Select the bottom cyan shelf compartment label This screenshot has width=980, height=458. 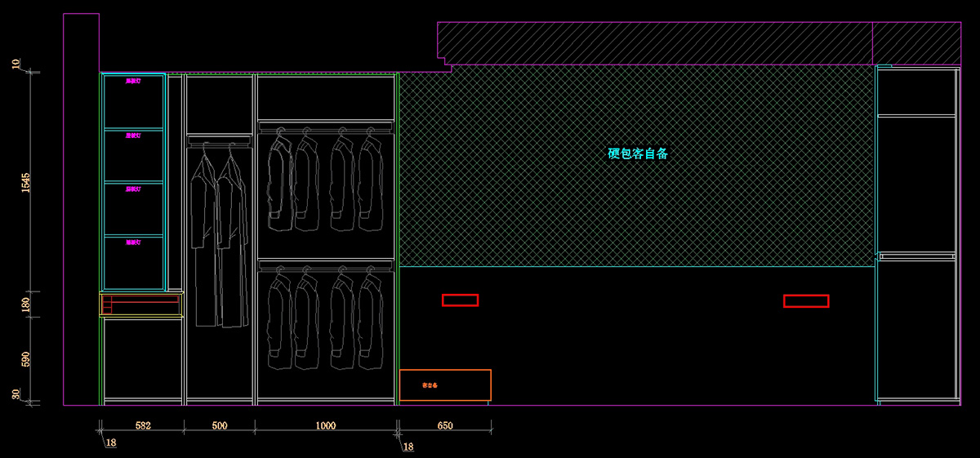[133, 242]
